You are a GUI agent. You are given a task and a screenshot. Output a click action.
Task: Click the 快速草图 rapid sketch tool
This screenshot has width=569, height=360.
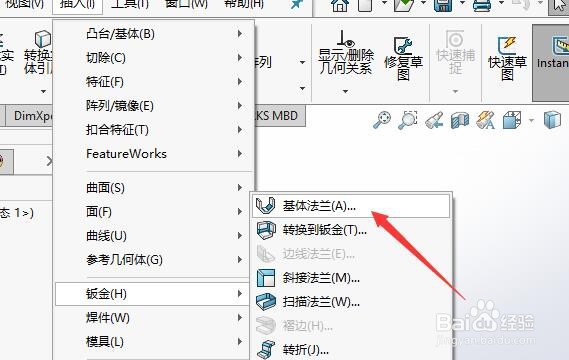pos(507,58)
